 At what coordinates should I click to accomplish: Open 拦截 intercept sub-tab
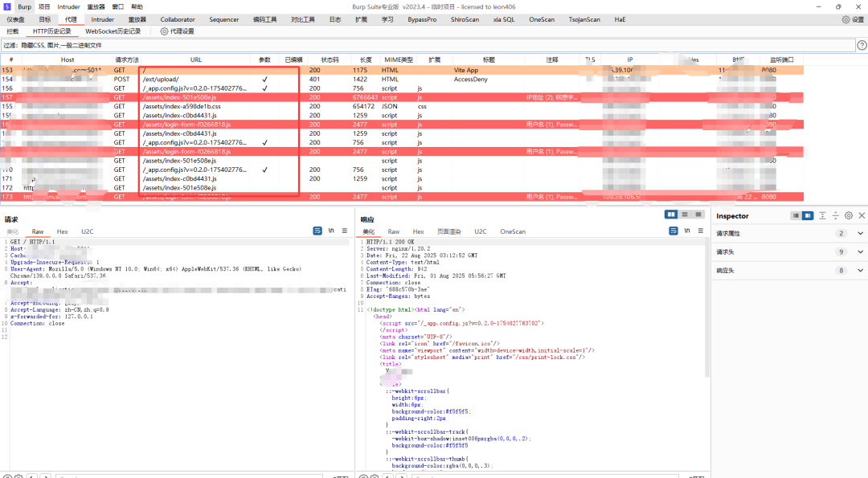click(12, 31)
